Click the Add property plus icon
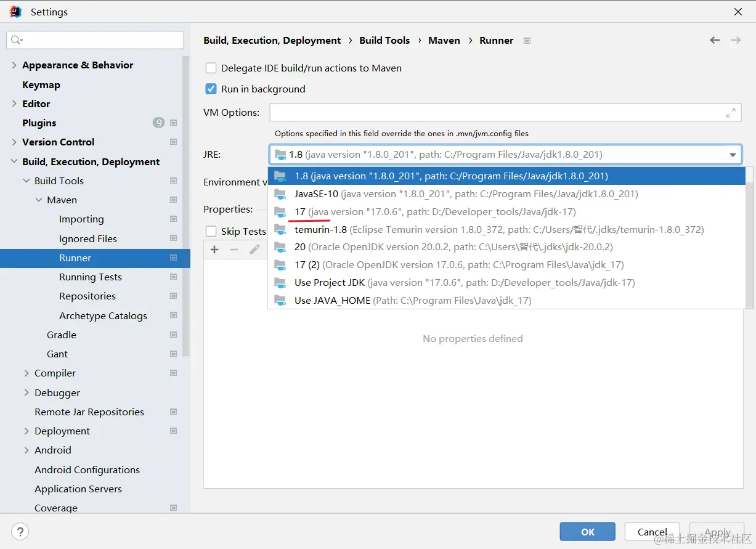This screenshot has height=549, width=756. click(214, 250)
